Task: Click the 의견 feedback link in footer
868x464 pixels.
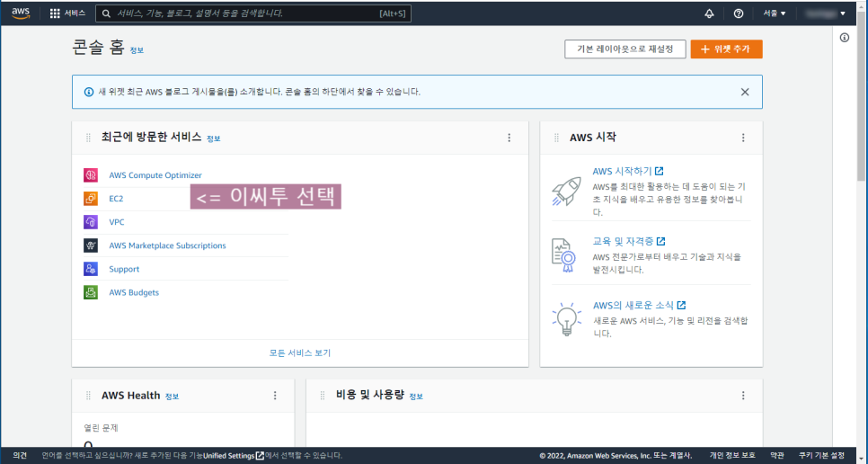Action: tap(20, 456)
